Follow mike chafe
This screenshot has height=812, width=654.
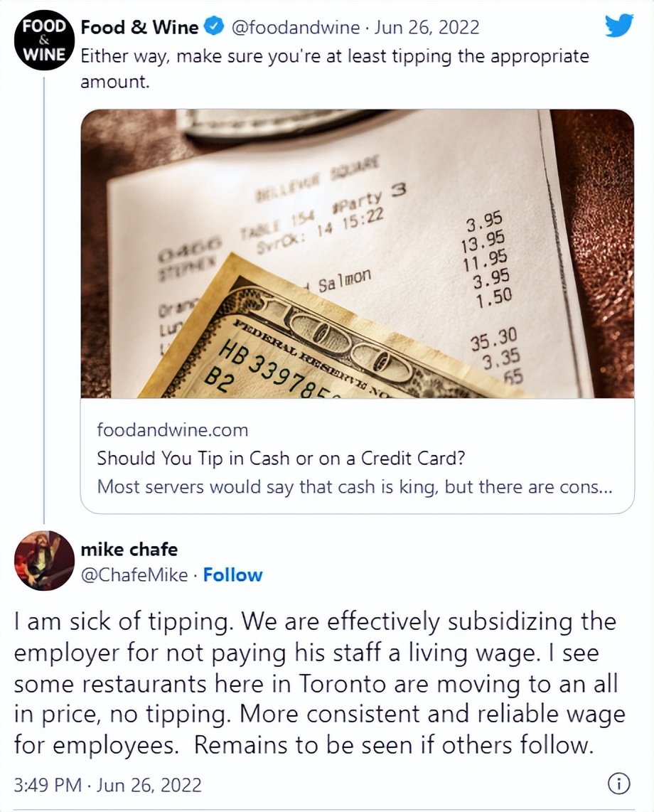pyautogui.click(x=233, y=575)
